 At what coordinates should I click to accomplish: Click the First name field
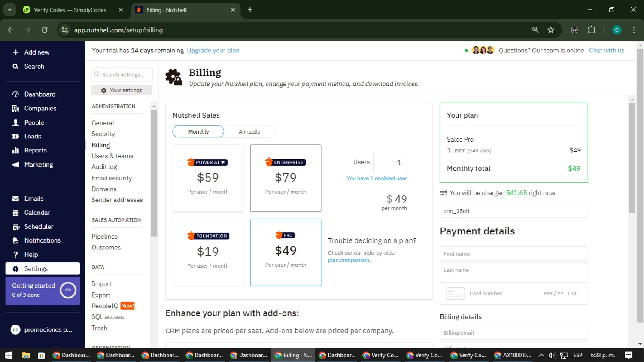[513, 254]
